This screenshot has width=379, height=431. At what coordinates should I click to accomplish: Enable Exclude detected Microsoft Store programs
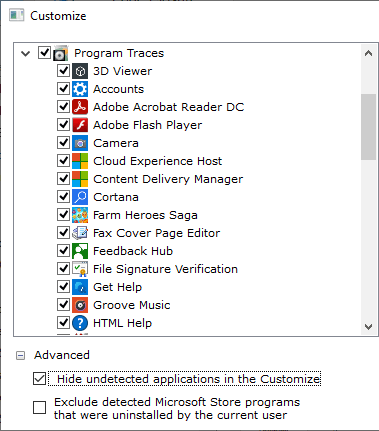[x=39, y=407]
